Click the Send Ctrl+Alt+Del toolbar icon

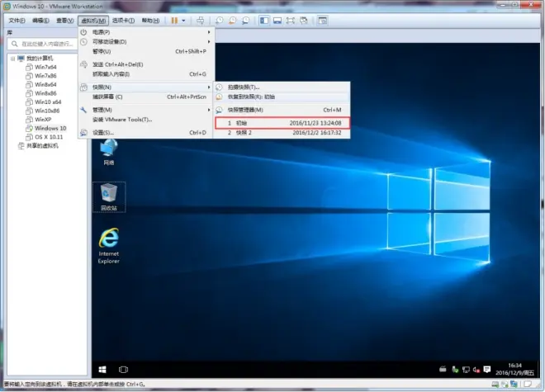point(201,21)
